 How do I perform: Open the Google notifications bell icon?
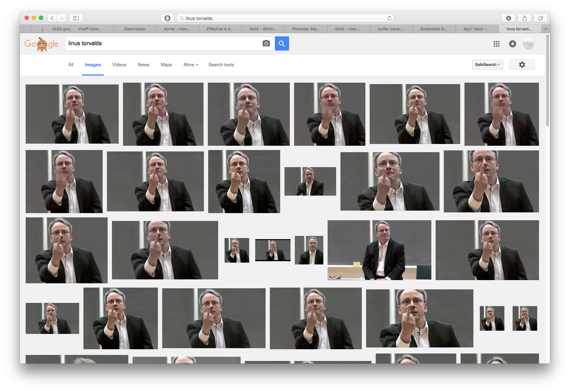coord(512,44)
